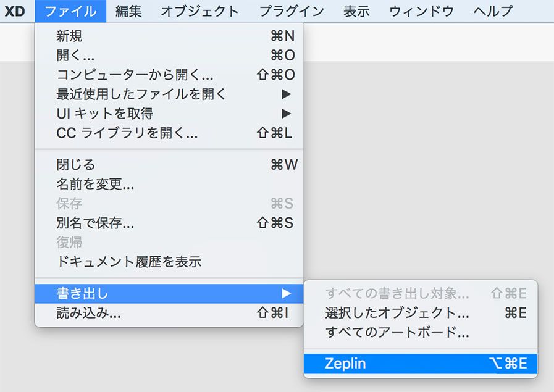Open the ファイル menu in menu bar
The height and width of the screenshot is (392, 554).
coord(69,10)
